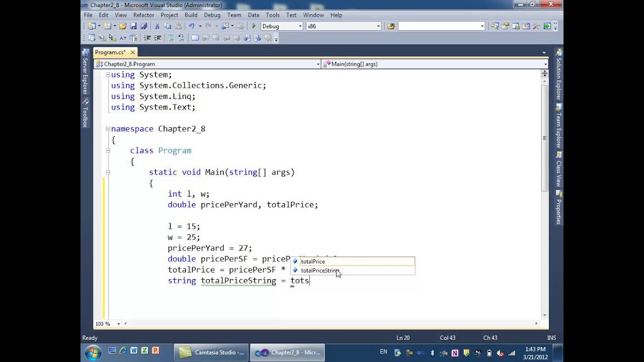This screenshot has height=362, width=644.
Task: Open the Build menu
Action: (x=191, y=15)
